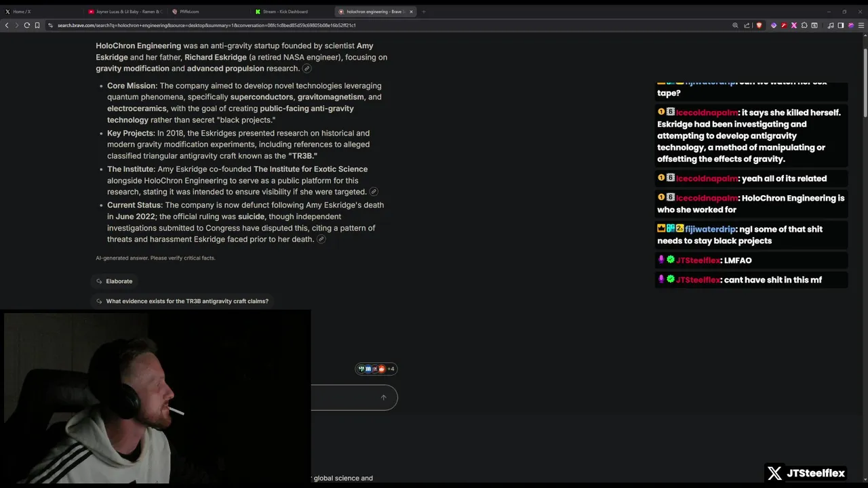Screen dimensions: 868x488
Task: Go back to the previous page
Action: tap(7, 25)
